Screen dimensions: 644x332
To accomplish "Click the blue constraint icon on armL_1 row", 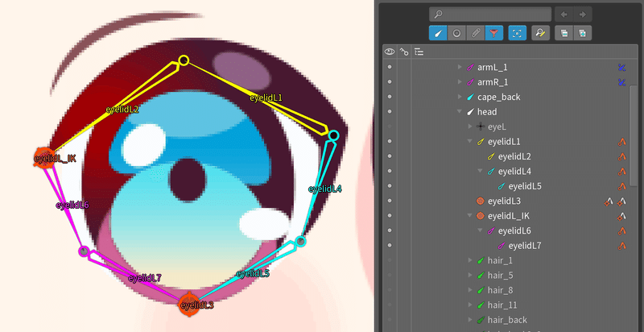I will 621,68.
